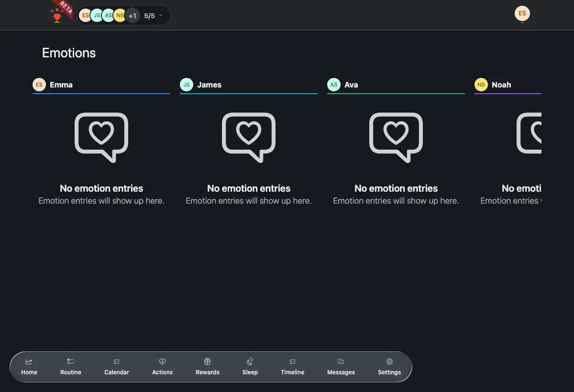
Task: Select the James column name
Action: click(210, 85)
